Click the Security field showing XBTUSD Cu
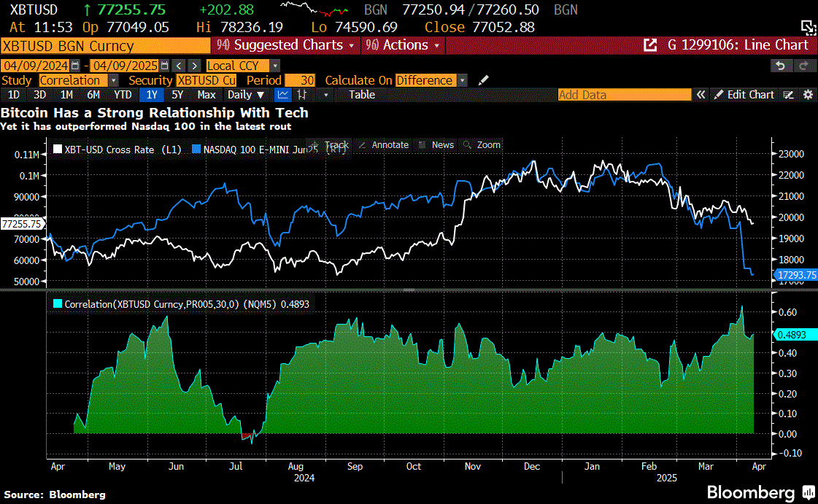The height and width of the screenshot is (504, 818). (207, 80)
